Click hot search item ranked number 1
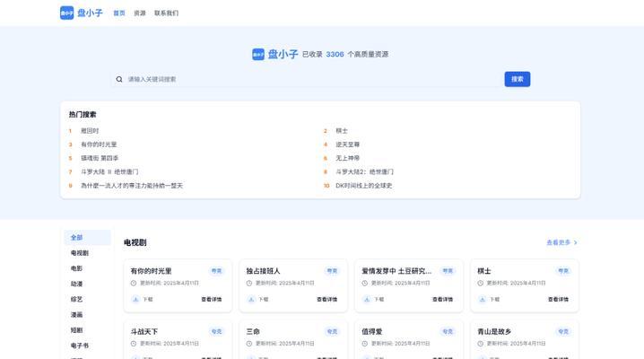 (90, 131)
